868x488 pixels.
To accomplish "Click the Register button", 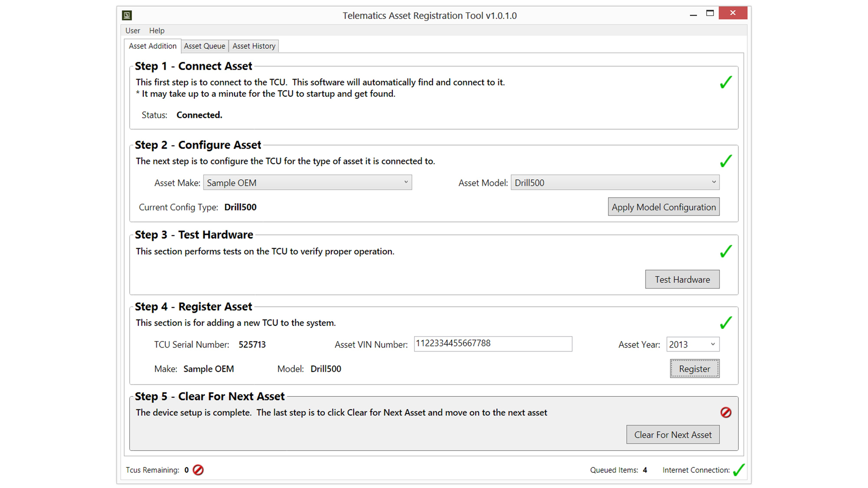I will click(694, 369).
